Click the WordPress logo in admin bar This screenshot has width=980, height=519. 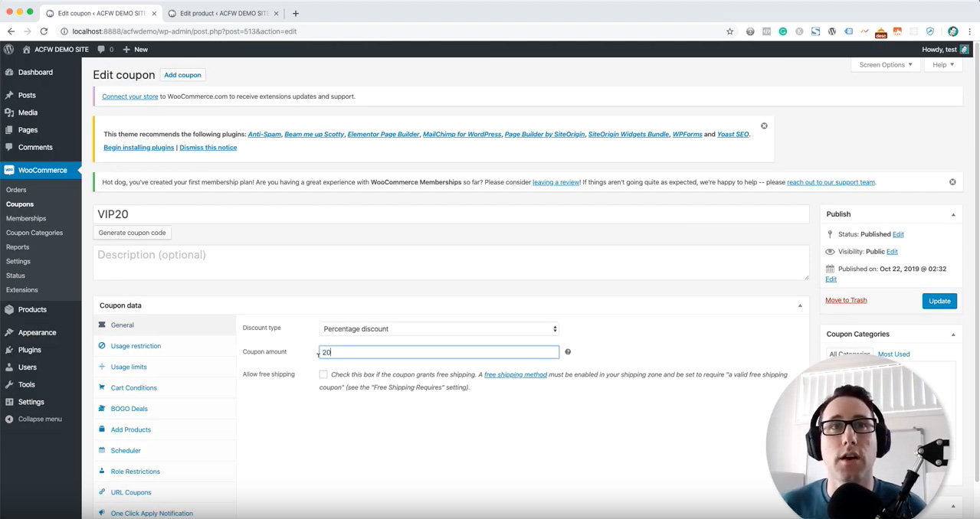9,49
